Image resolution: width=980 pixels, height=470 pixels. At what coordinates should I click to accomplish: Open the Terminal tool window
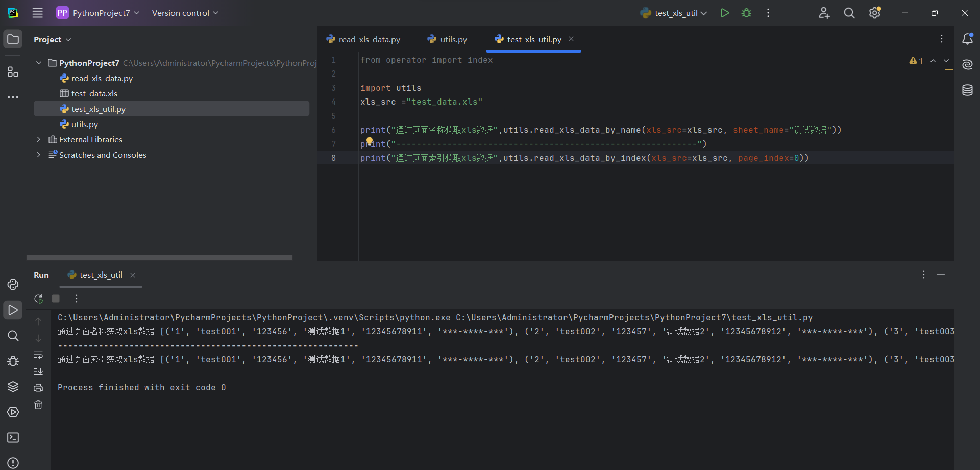click(13, 438)
